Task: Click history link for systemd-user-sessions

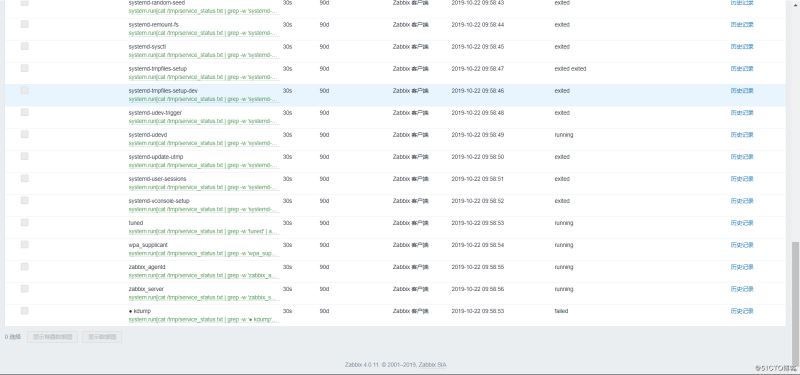Action: pos(742,179)
